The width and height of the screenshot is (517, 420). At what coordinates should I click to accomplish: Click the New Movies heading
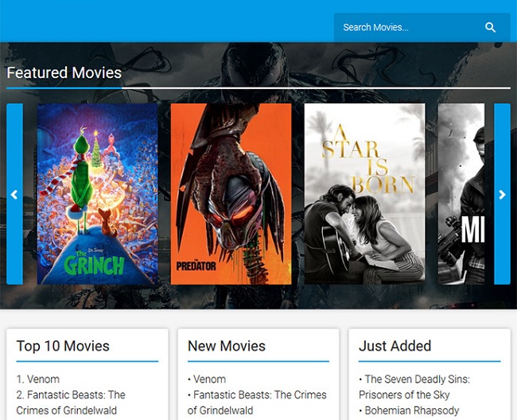click(x=227, y=346)
